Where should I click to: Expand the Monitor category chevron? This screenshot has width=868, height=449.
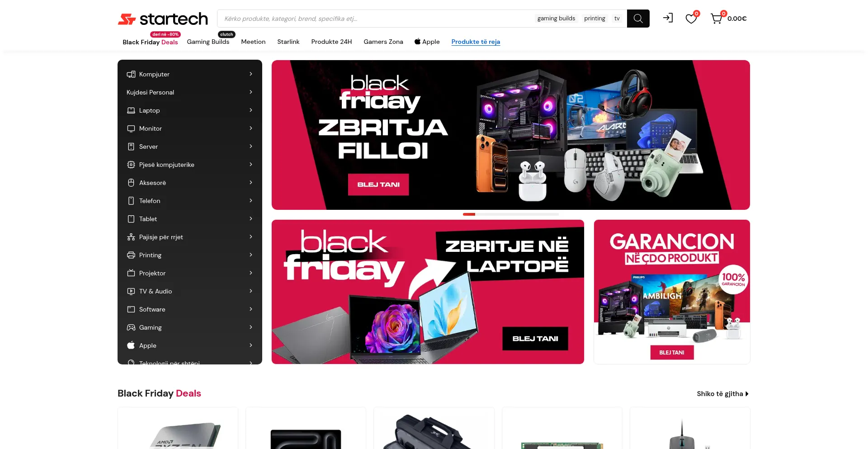(251, 128)
